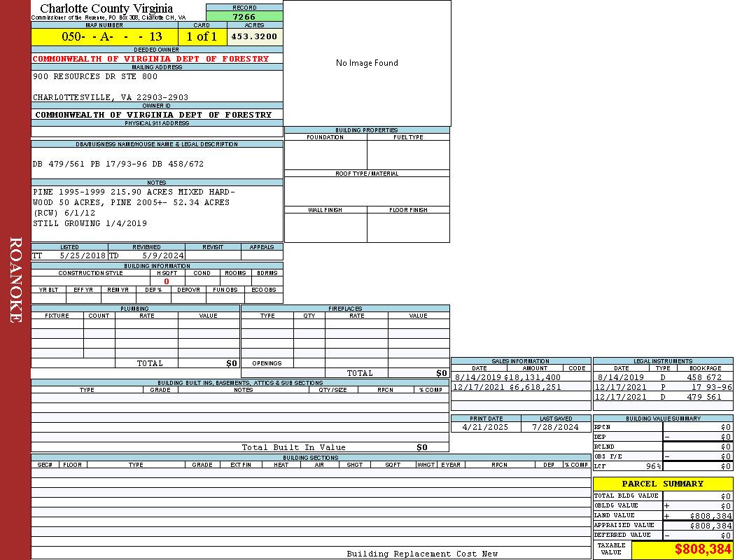Click the mailing address box
Image resolution: width=735 pixels, height=560 pixels.
pyautogui.click(x=157, y=86)
